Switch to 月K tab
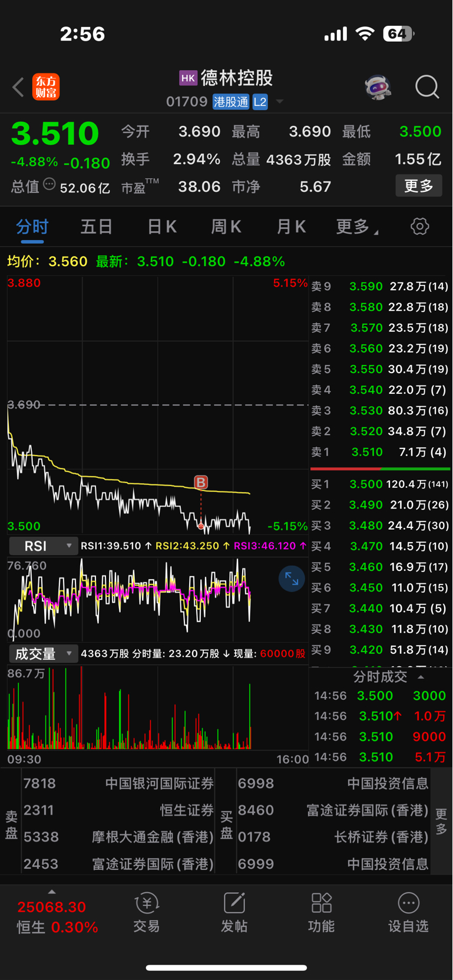Image resolution: width=453 pixels, height=980 pixels. click(x=291, y=227)
